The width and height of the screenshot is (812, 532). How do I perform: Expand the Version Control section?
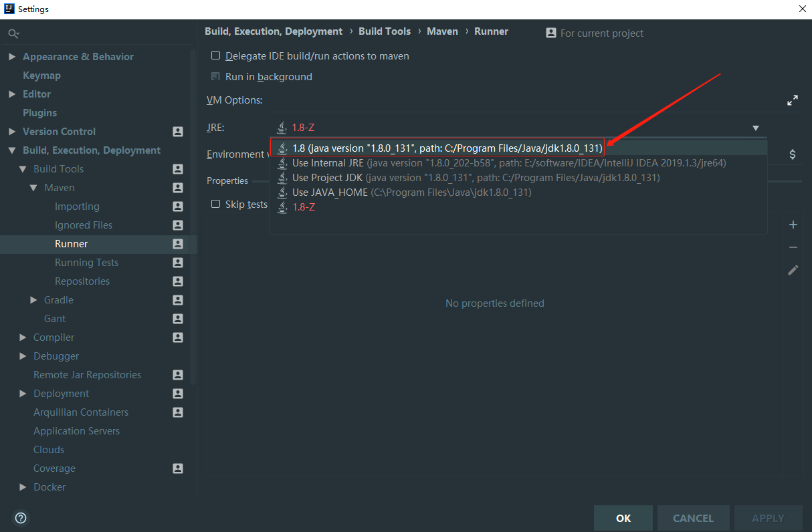point(12,132)
